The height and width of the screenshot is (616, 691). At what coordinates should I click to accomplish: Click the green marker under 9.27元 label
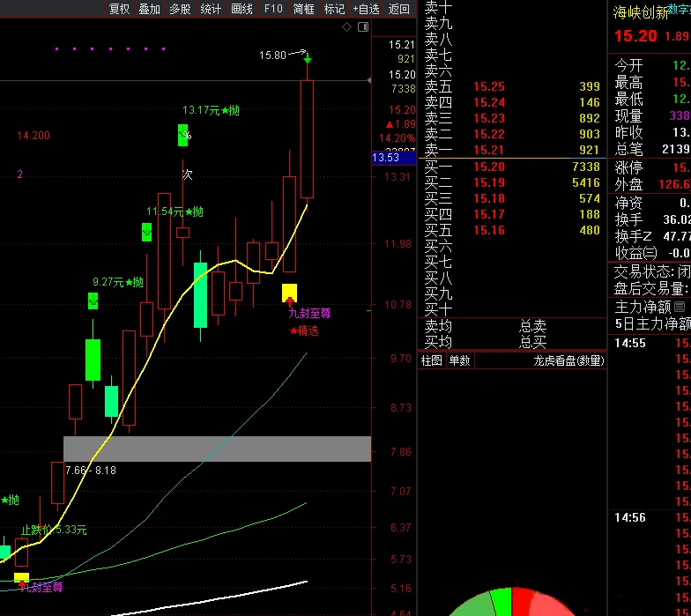(x=93, y=301)
